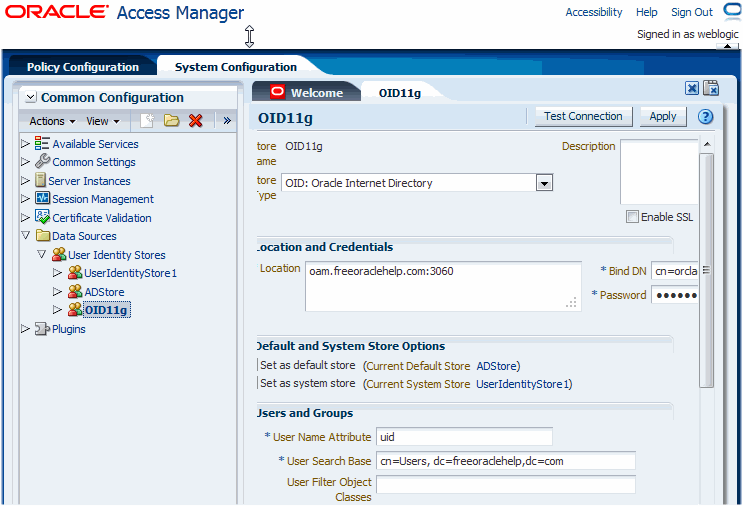
Task: Open UserIdentityStore1 system store link
Action: [x=522, y=384]
